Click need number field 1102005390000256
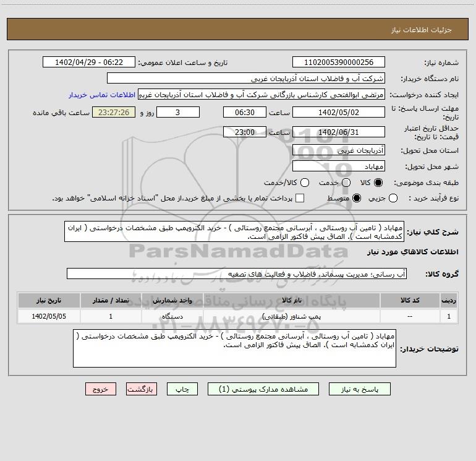Screen dimensions: 476x461 click(339, 62)
